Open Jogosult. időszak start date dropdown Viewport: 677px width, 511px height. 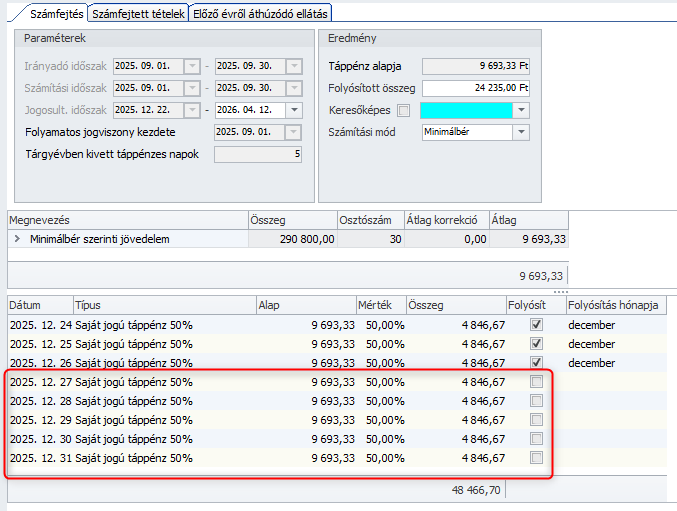(192, 110)
